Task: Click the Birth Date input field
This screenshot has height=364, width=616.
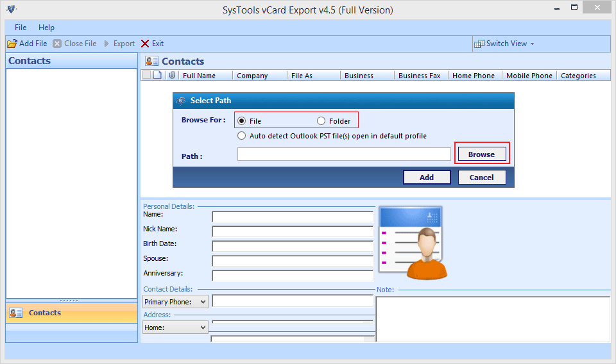Action: [x=293, y=246]
